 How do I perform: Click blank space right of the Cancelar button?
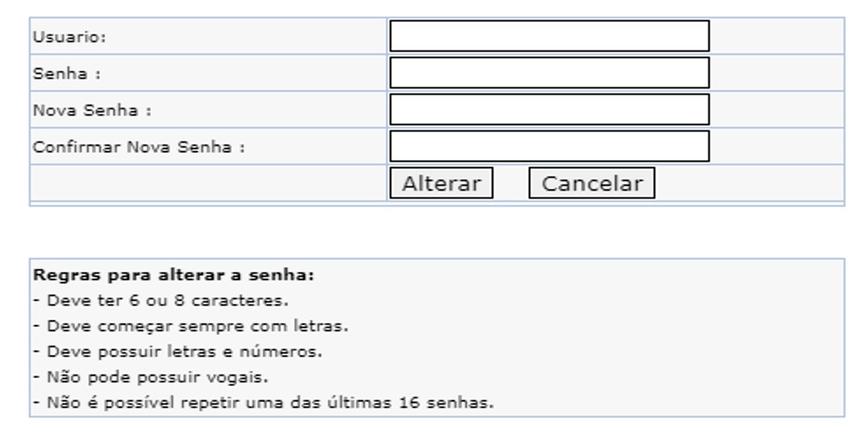point(749,184)
